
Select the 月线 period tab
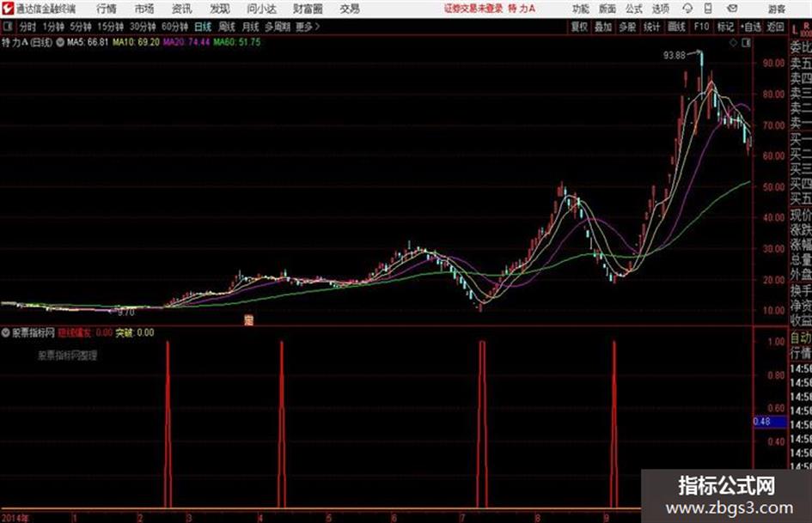pyautogui.click(x=250, y=27)
